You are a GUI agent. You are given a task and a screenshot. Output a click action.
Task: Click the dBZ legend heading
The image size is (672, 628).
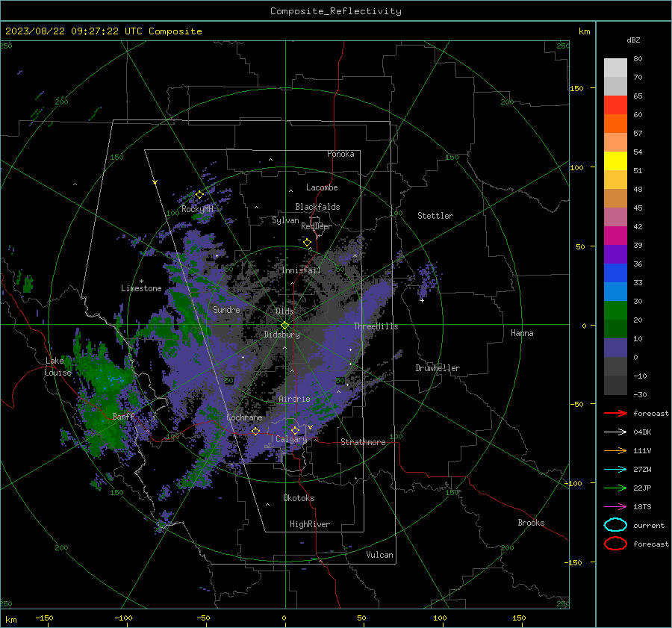(x=633, y=40)
